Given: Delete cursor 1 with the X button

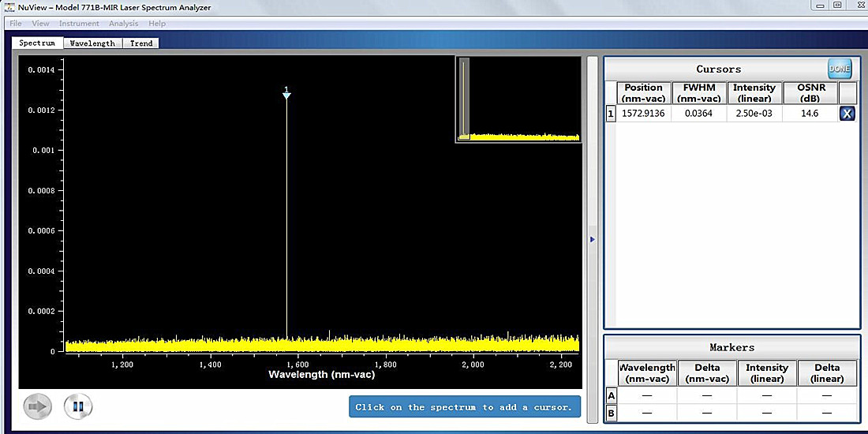Looking at the screenshot, I should (847, 114).
